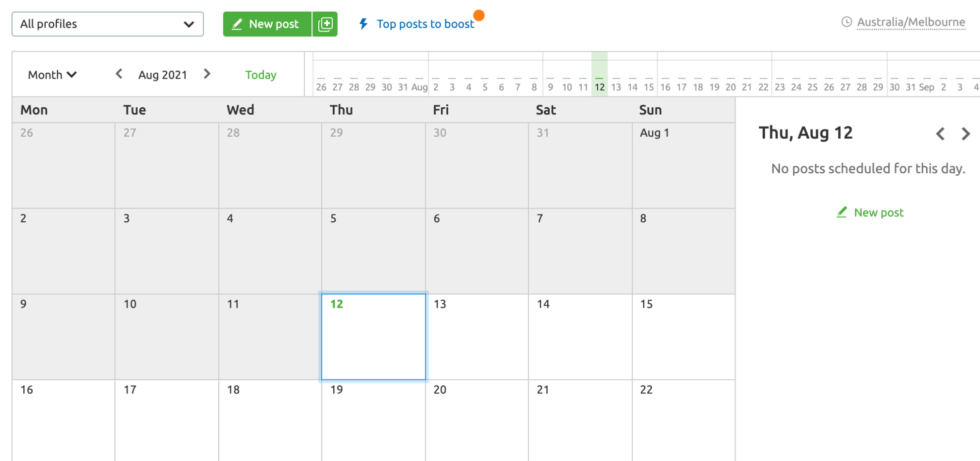Show next day in side panel
The width and height of the screenshot is (980, 461).
click(966, 134)
